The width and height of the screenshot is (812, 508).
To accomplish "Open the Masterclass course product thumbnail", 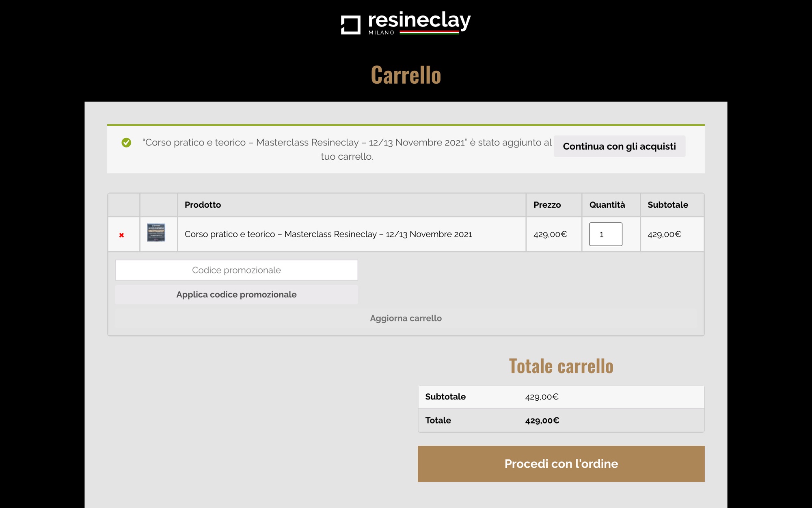I will pyautogui.click(x=156, y=232).
